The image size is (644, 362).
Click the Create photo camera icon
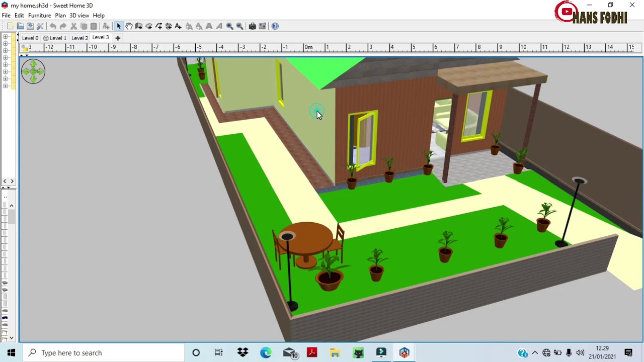(x=253, y=26)
